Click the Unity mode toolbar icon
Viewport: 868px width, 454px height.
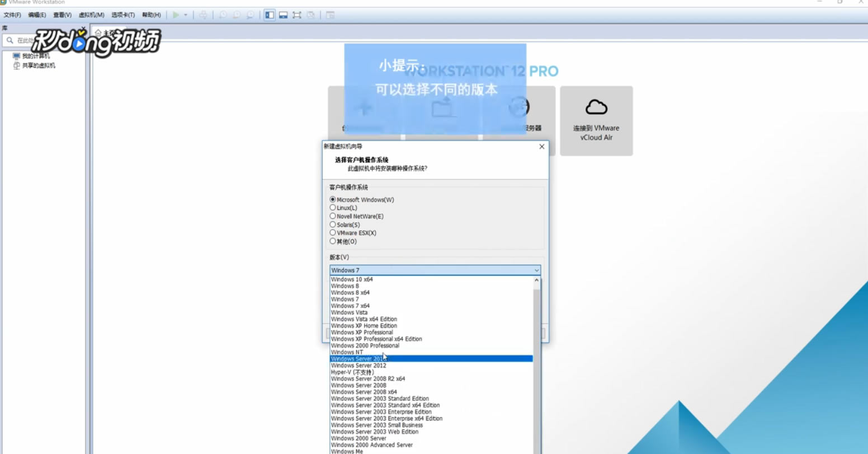point(311,15)
